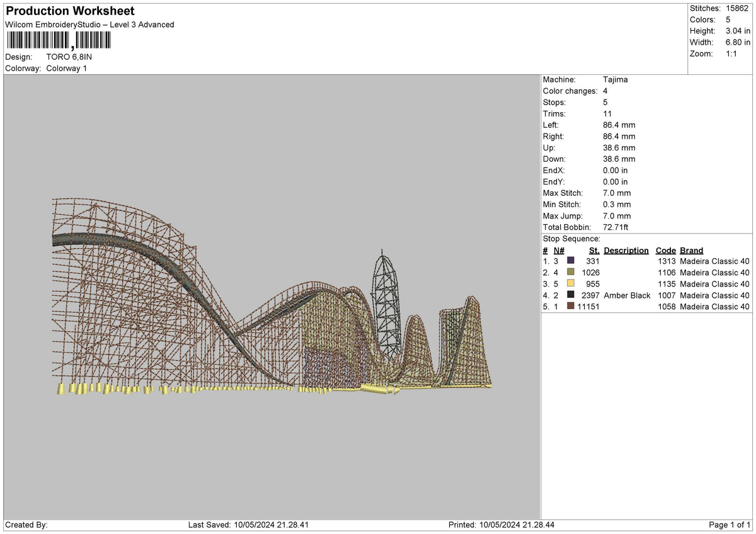Click the Brand column header

click(x=692, y=250)
